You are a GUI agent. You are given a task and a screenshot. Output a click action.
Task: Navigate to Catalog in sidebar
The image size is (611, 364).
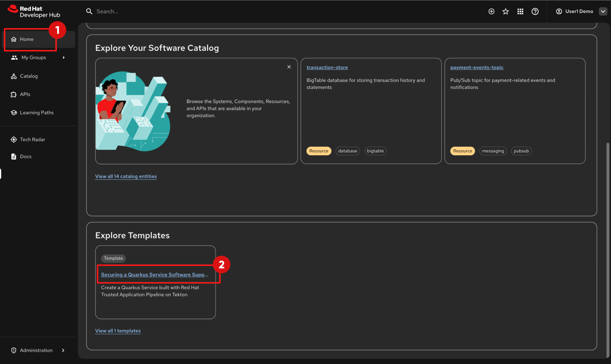[x=29, y=76]
